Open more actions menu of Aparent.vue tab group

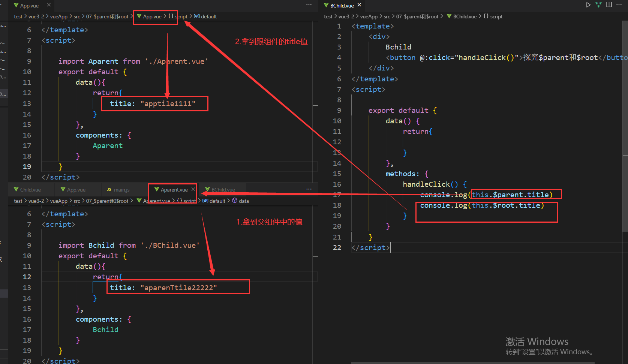click(309, 189)
